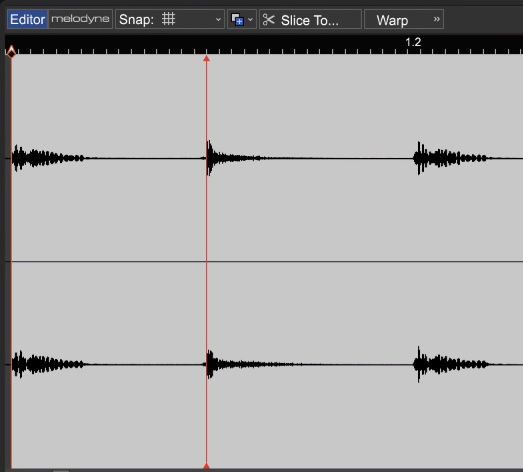
Task: Click the Snap label
Action: click(x=136, y=19)
